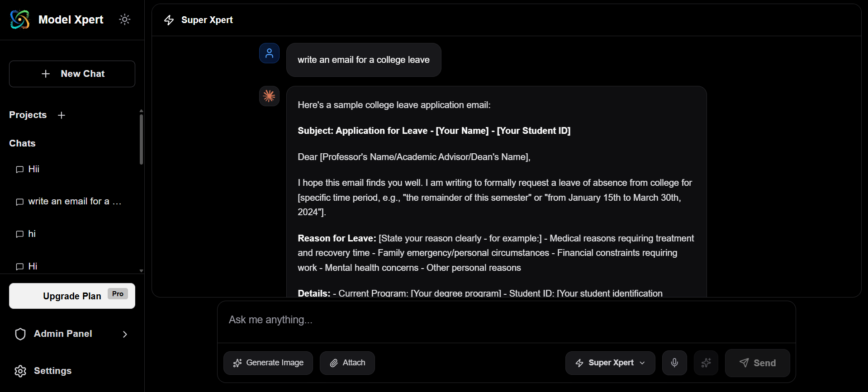The height and width of the screenshot is (392, 868).
Task: Click the Admin Panel shield icon
Action: point(20,334)
